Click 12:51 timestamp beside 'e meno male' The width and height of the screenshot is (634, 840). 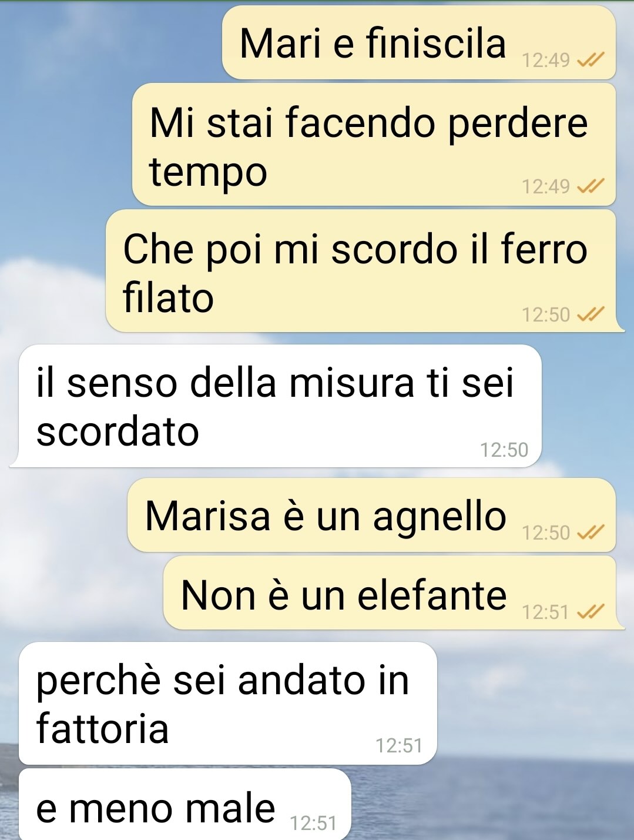(313, 824)
